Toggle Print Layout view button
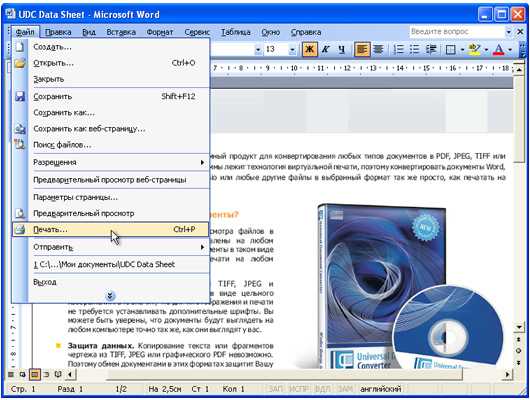Viewport: 530px width, 400px height. coord(34,374)
